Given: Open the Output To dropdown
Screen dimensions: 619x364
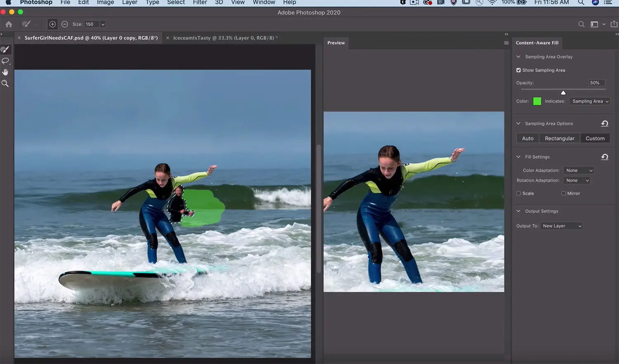Looking at the screenshot, I should (x=561, y=225).
